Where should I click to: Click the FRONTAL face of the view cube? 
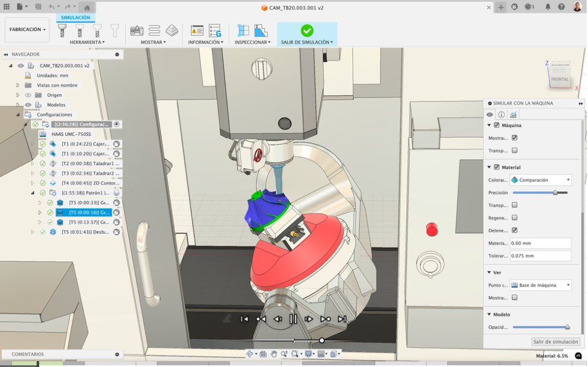559,80
